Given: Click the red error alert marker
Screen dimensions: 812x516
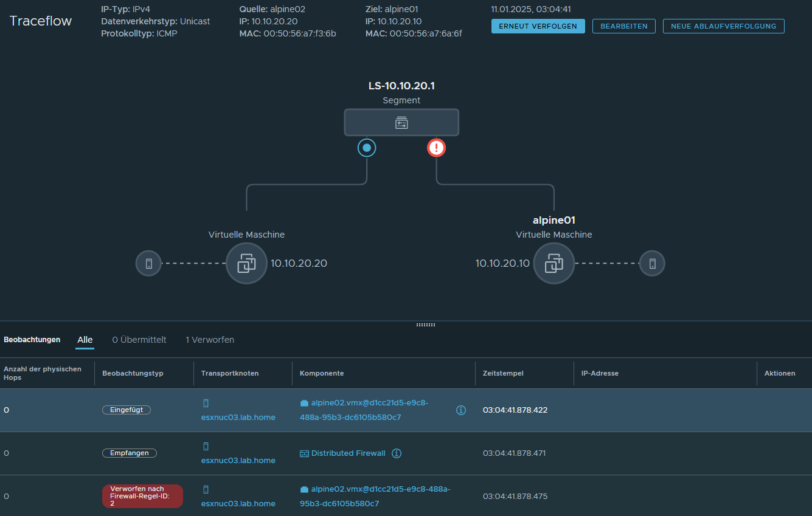Looking at the screenshot, I should click(x=436, y=148).
